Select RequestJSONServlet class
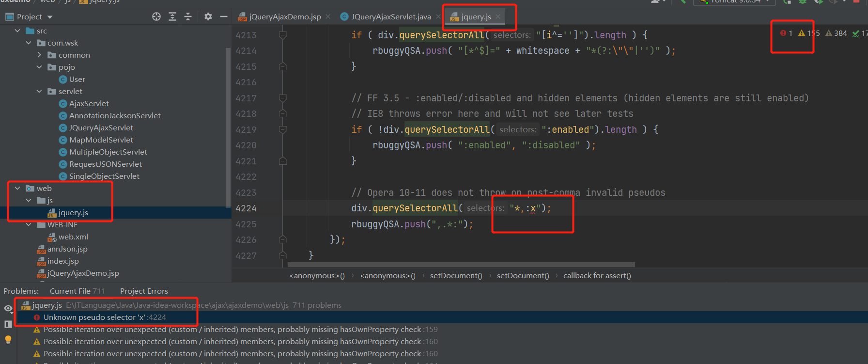The width and height of the screenshot is (868, 364). tap(106, 164)
